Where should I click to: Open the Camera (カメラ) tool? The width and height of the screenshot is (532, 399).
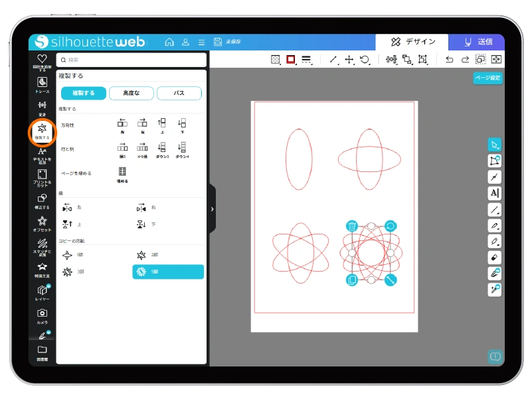[42, 315]
